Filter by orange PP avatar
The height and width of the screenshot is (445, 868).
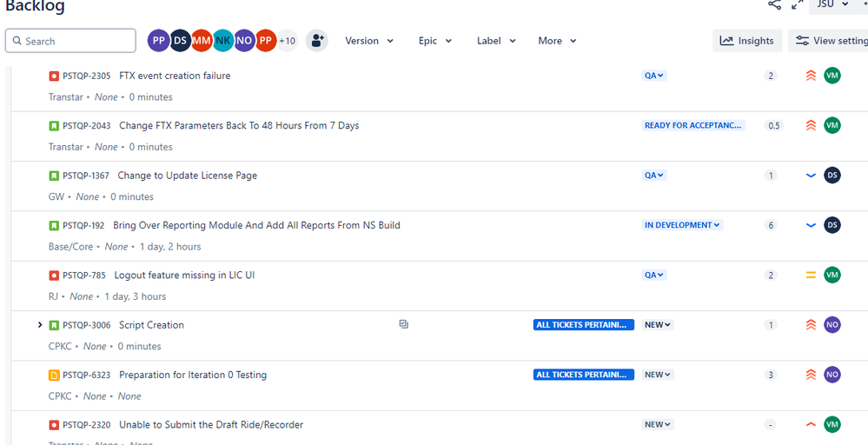point(266,40)
